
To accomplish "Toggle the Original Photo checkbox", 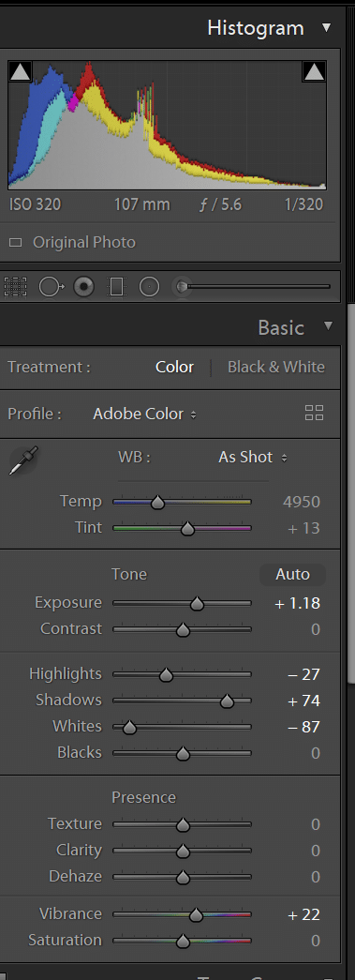I will point(16,243).
